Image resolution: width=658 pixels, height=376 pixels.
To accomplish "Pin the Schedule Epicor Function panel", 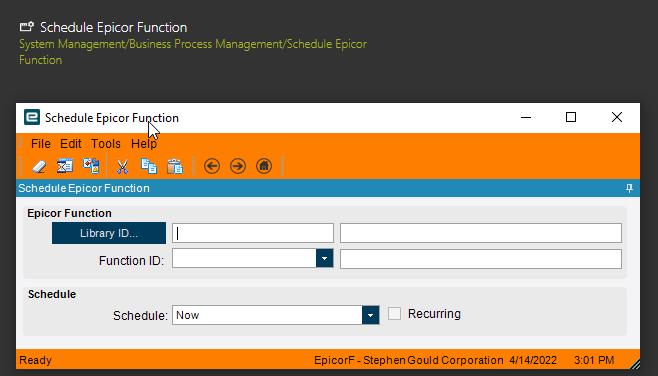I will coord(629,188).
